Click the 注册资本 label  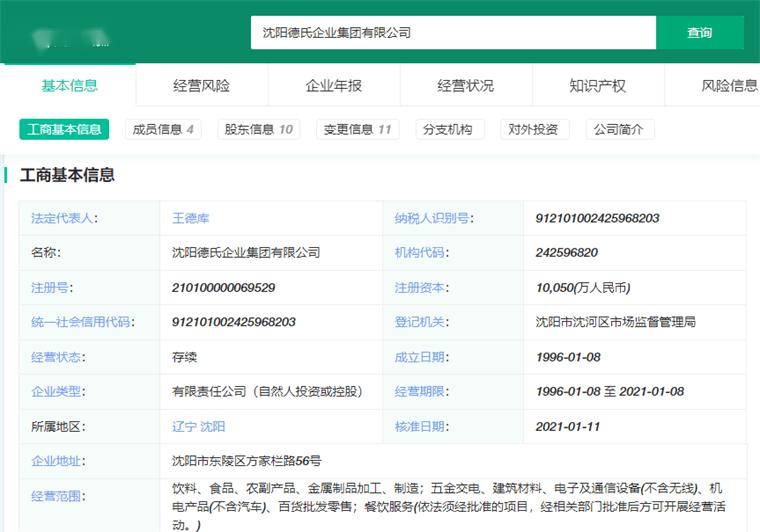click(x=422, y=288)
